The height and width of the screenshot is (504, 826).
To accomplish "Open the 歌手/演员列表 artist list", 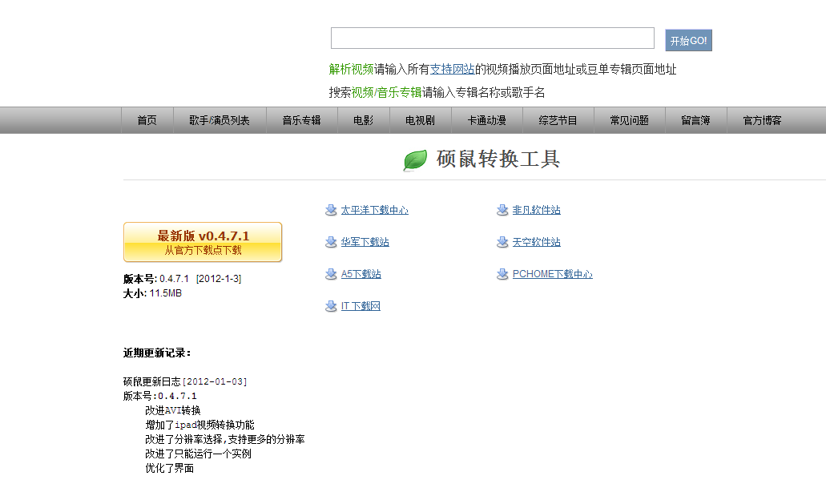I will click(x=220, y=119).
